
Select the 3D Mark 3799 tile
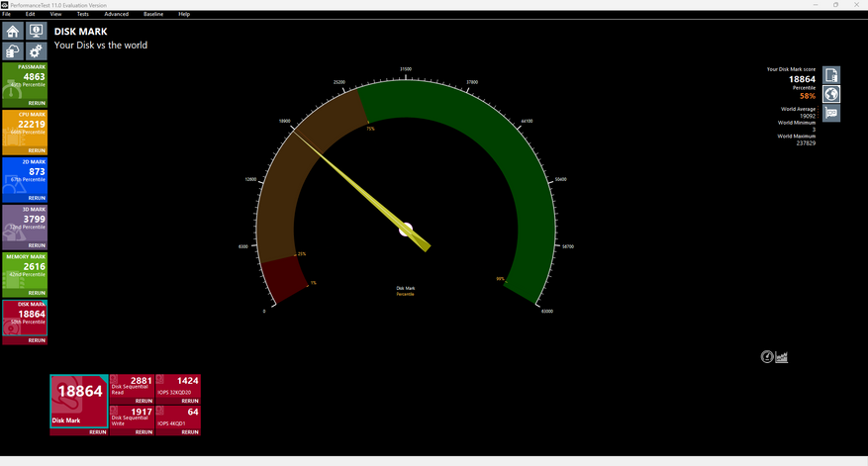pos(25,224)
